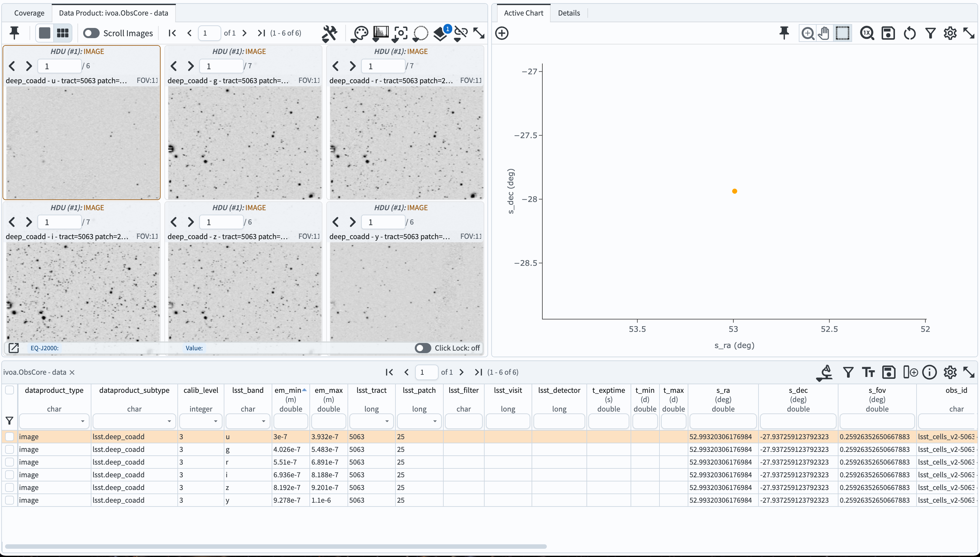The height and width of the screenshot is (557, 980).
Task: Go to last page of images
Action: (261, 33)
